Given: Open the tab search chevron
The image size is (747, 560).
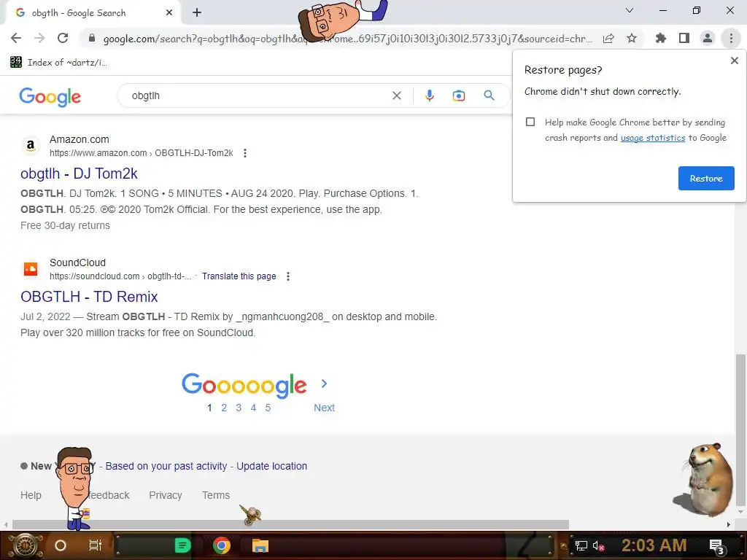Looking at the screenshot, I should 630,10.
